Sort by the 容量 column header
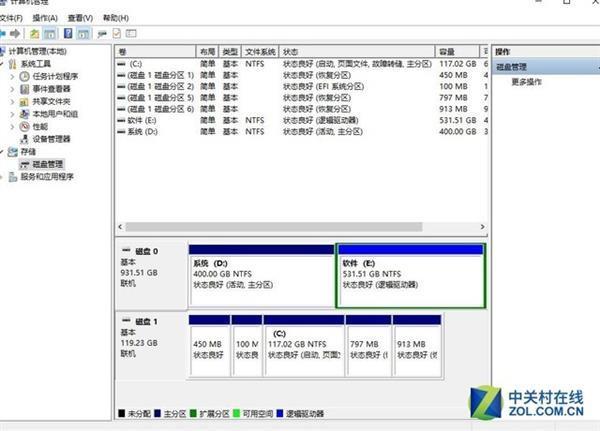Screen dimensions: 600x431 tap(446, 50)
